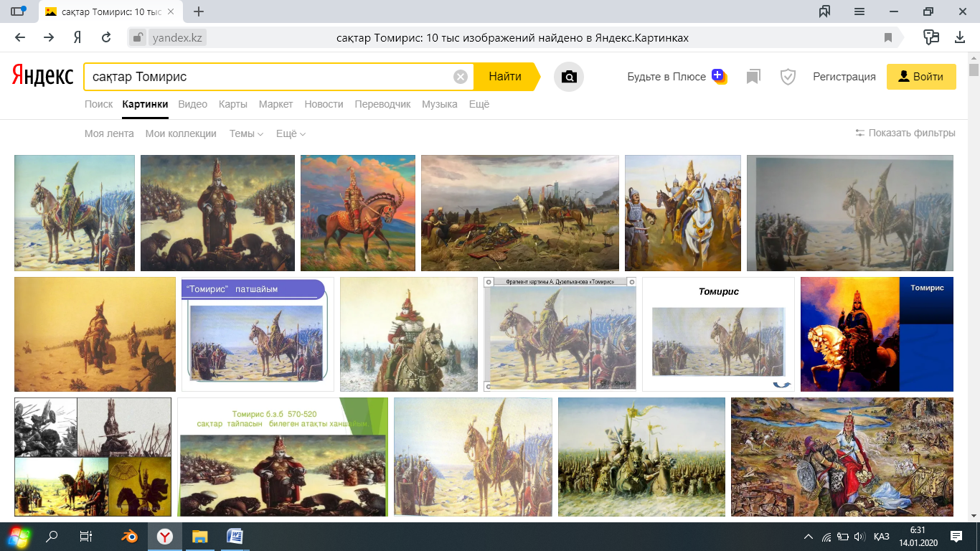Open the browser hamburger menu
This screenshot has height=551, width=980.
[x=859, y=11]
